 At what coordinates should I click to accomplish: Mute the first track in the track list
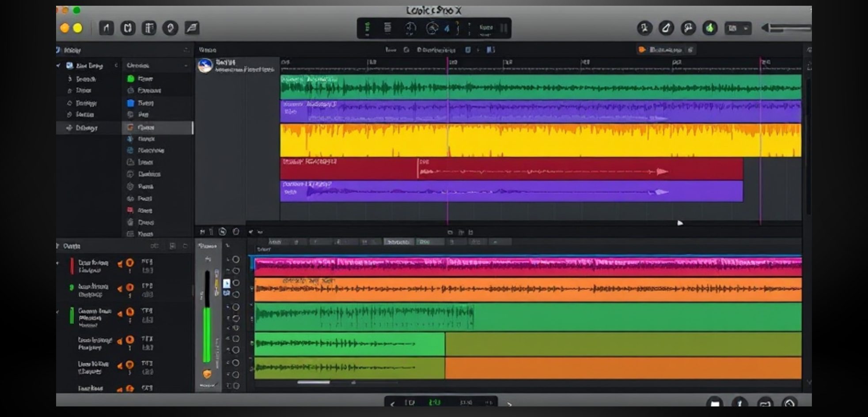(x=120, y=263)
